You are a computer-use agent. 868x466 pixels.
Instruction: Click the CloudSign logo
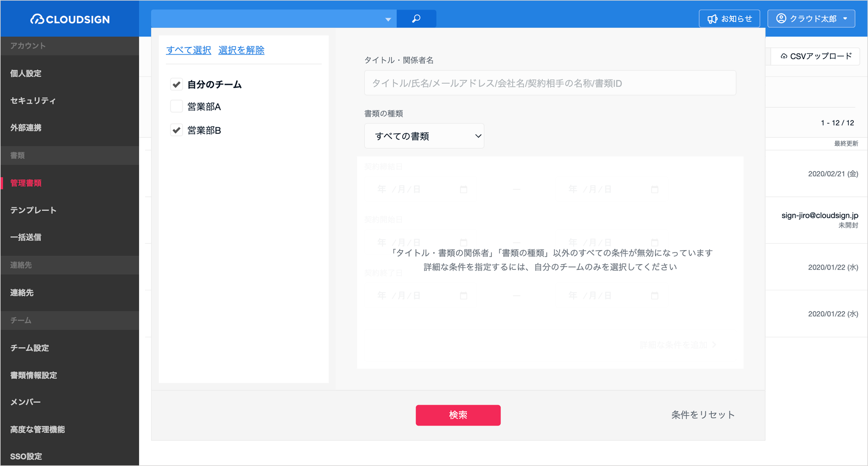(x=70, y=19)
